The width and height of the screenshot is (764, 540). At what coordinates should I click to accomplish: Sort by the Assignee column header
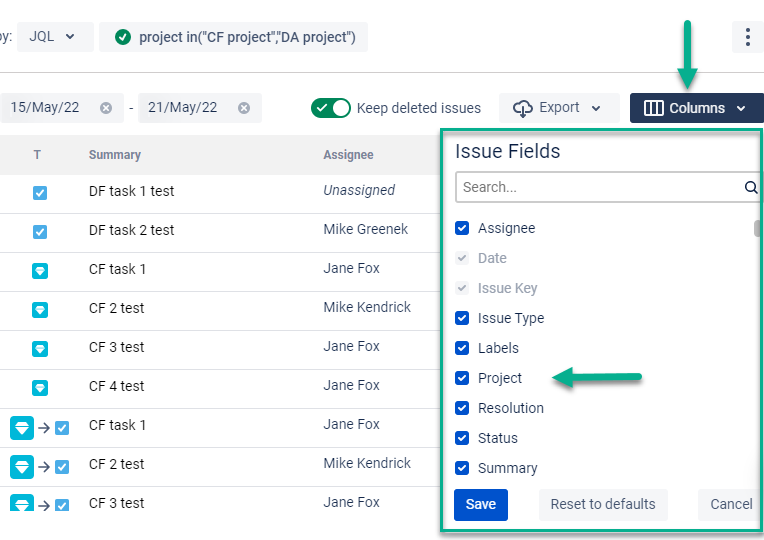[x=348, y=155]
